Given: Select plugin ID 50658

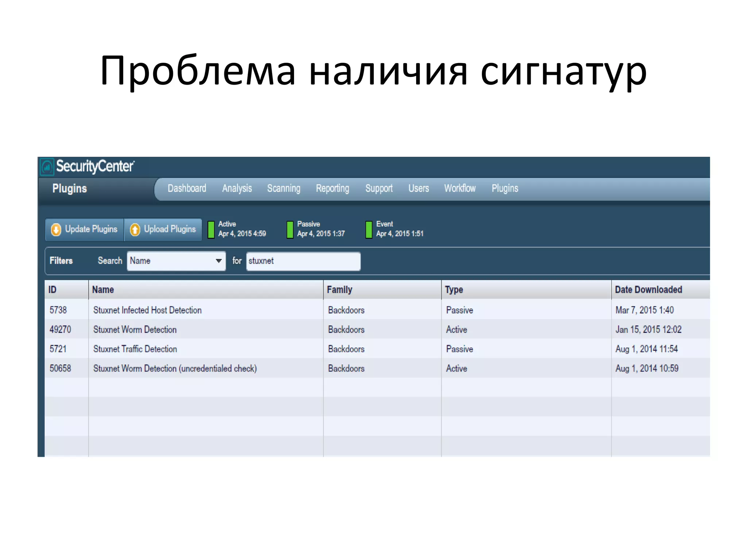Looking at the screenshot, I should [61, 368].
